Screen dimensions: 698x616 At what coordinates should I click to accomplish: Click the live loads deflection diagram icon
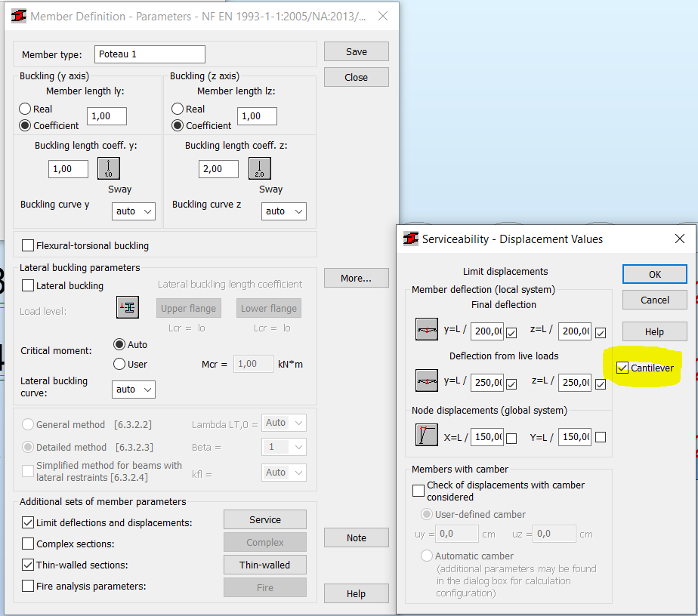(427, 380)
